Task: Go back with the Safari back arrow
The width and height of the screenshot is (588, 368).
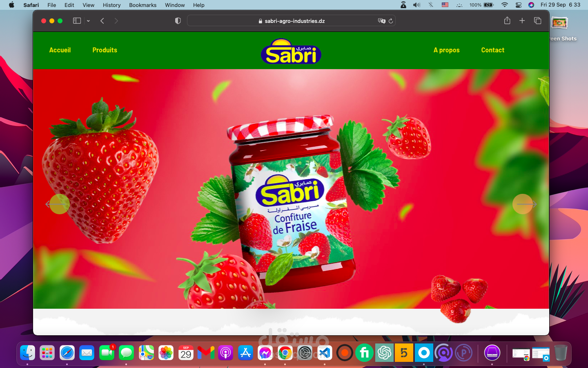Action: [102, 21]
